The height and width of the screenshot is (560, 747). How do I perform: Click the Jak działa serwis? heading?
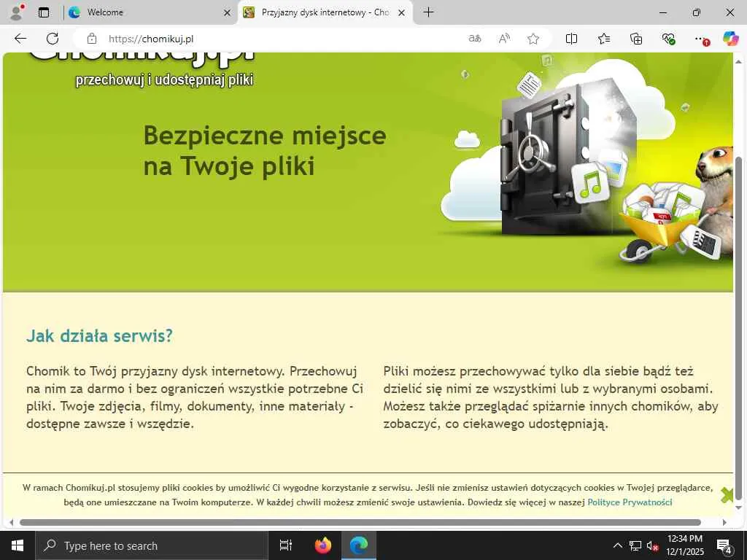pos(99,335)
